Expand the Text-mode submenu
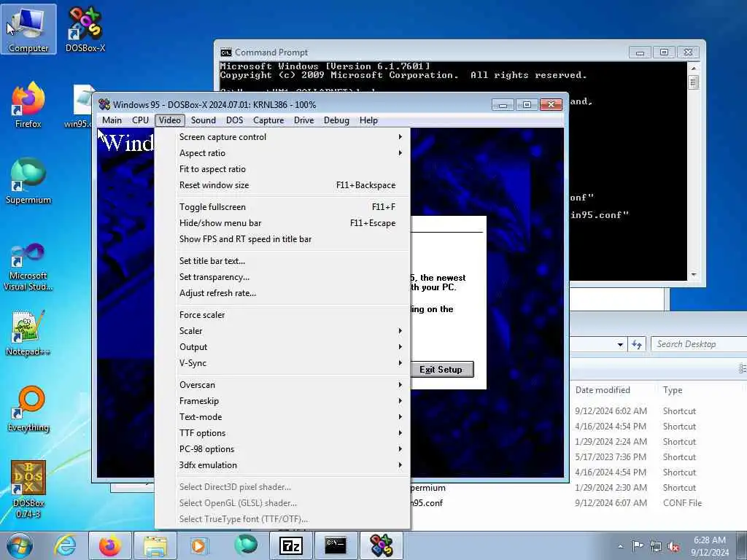The width and height of the screenshot is (747, 560). click(x=282, y=417)
